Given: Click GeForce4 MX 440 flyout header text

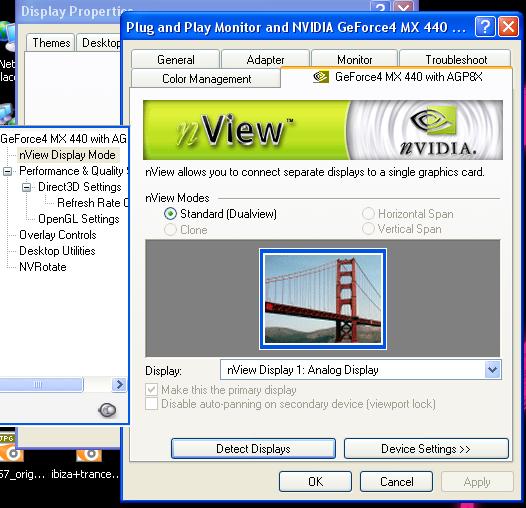Looking at the screenshot, I should (63, 139).
